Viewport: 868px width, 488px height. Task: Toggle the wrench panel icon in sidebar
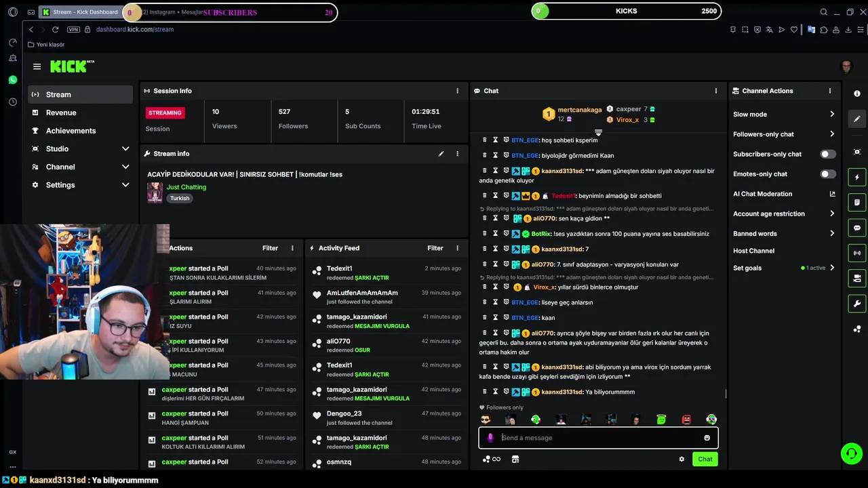point(857,303)
